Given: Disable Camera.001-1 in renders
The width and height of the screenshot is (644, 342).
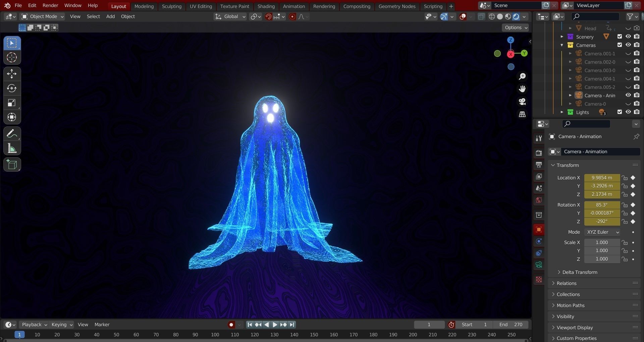Looking at the screenshot, I should (637, 53).
